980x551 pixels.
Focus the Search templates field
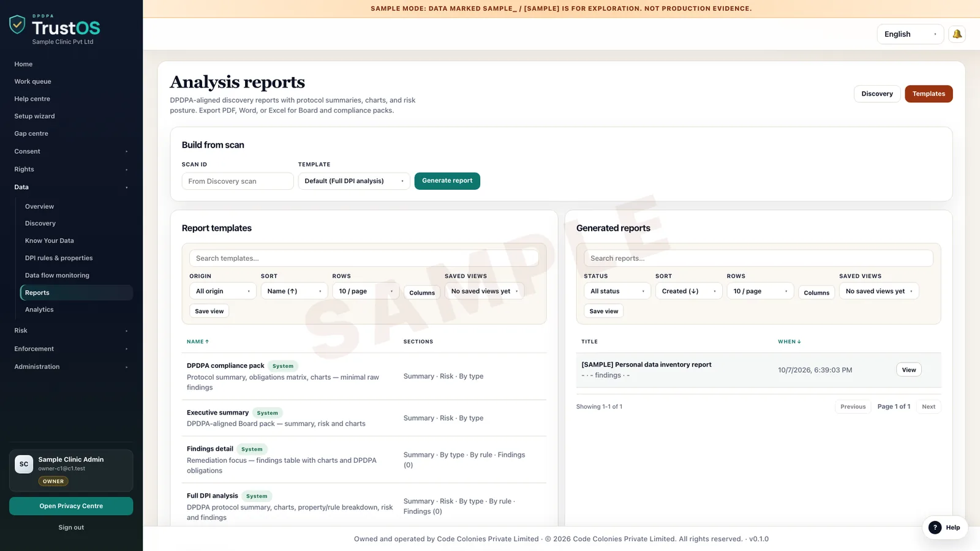[364, 258]
